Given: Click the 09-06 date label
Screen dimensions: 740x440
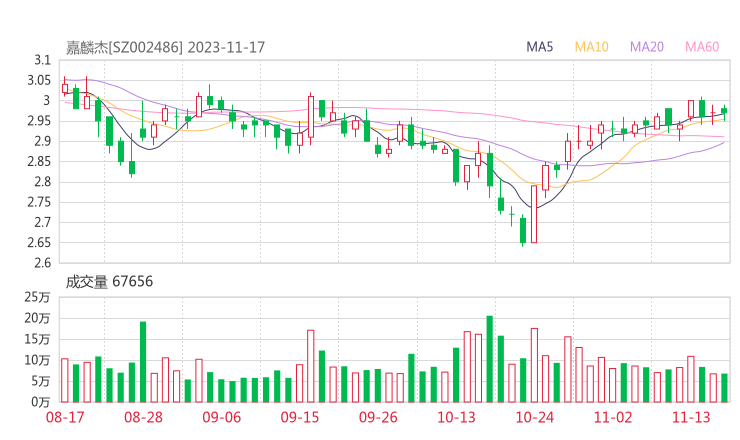Looking at the screenshot, I should tap(222, 417).
